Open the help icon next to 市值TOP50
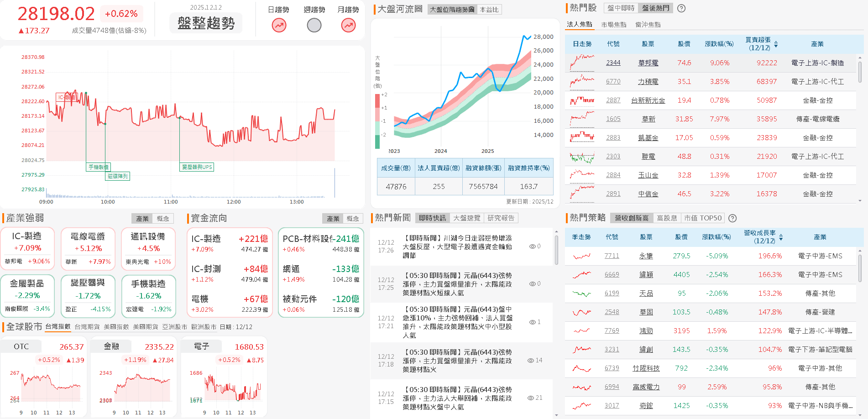 click(x=732, y=218)
